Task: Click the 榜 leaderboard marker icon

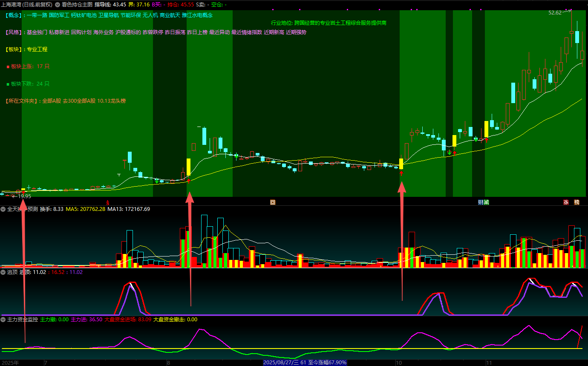Action: [576, 202]
